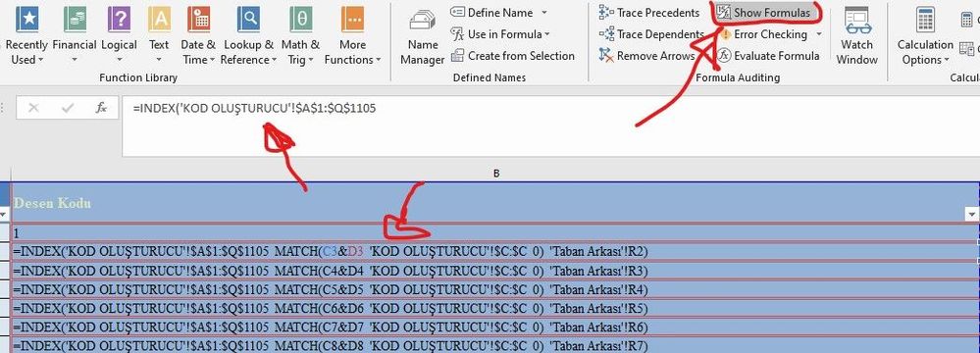Select the formula cell referencing 'Taban Arkası'!R3
Image resolution: width=980 pixels, height=353 pixels.
click(495, 271)
